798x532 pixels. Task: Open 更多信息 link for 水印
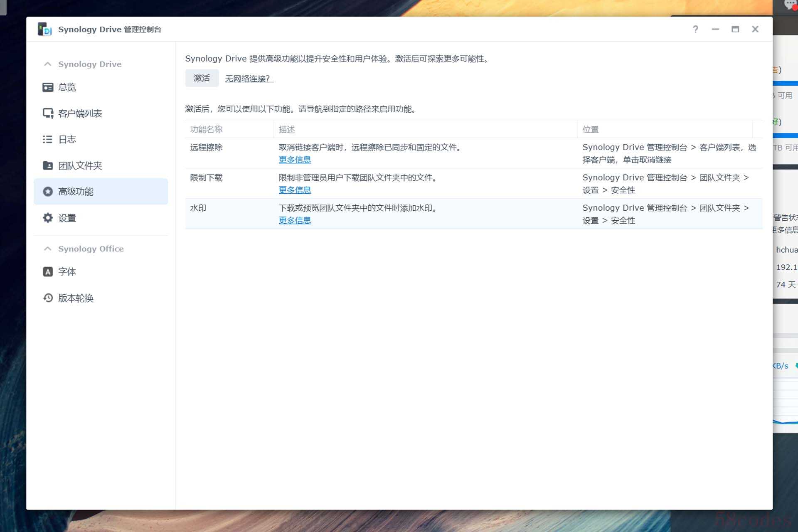tap(295, 220)
